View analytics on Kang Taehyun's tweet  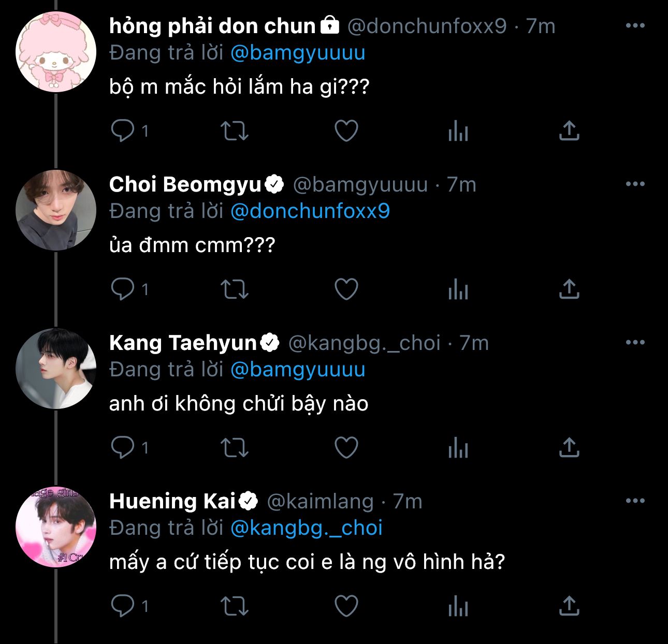click(458, 448)
